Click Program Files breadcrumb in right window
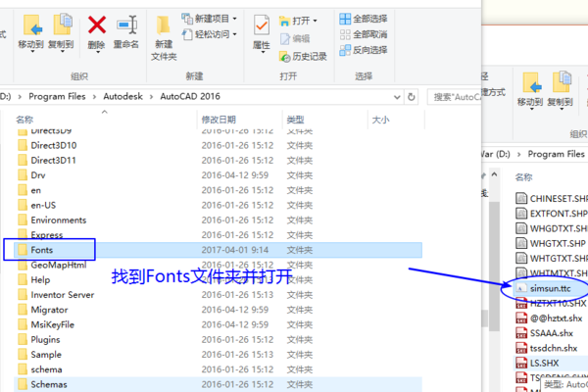This screenshot has width=588, height=392. point(556,154)
